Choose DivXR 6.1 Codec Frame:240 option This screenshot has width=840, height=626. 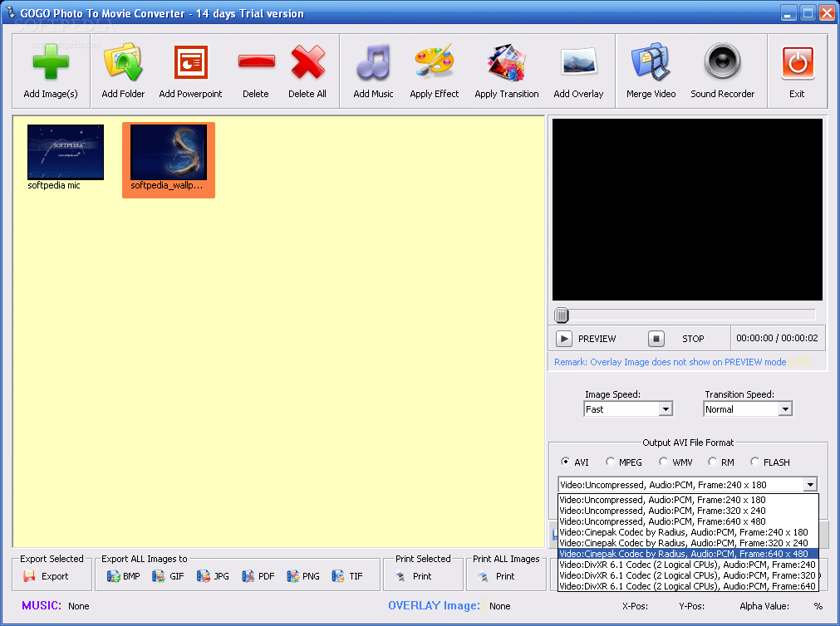click(x=689, y=565)
